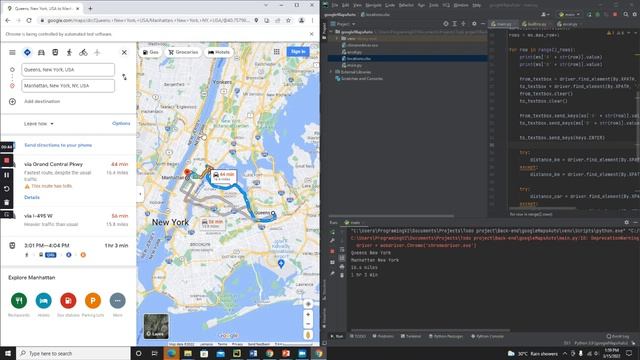Delete the screen recording
Screen dimensions: 640x360
pyautogui.click(x=7, y=202)
